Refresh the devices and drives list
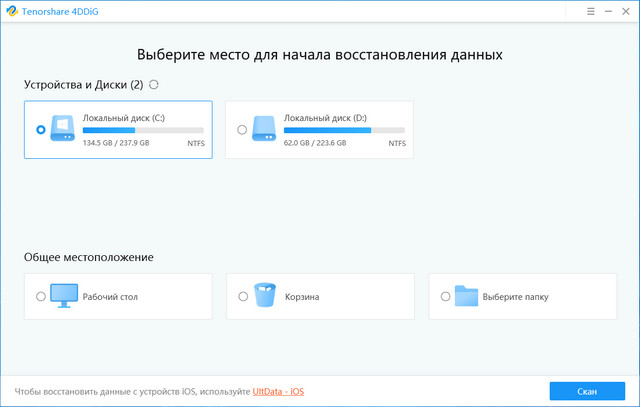 point(153,85)
